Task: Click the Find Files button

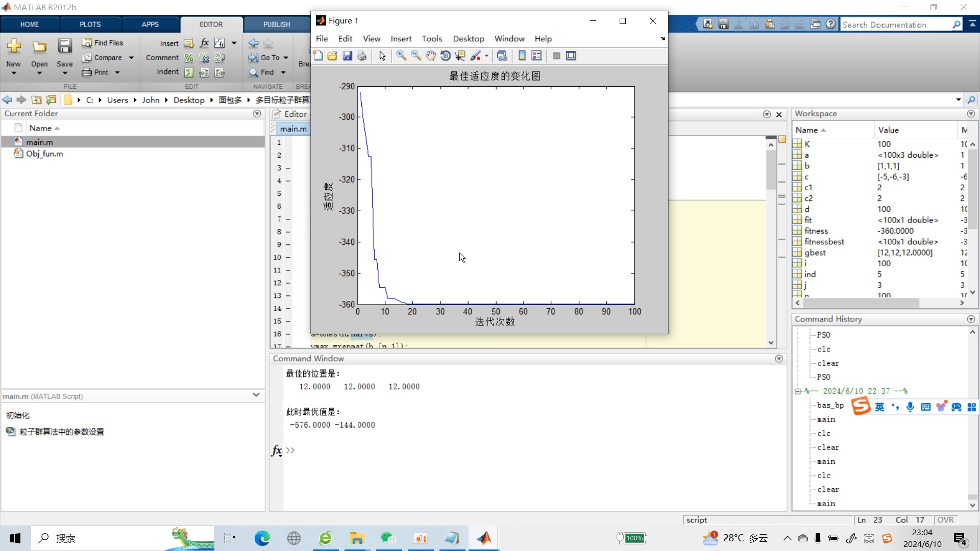Action: [103, 43]
